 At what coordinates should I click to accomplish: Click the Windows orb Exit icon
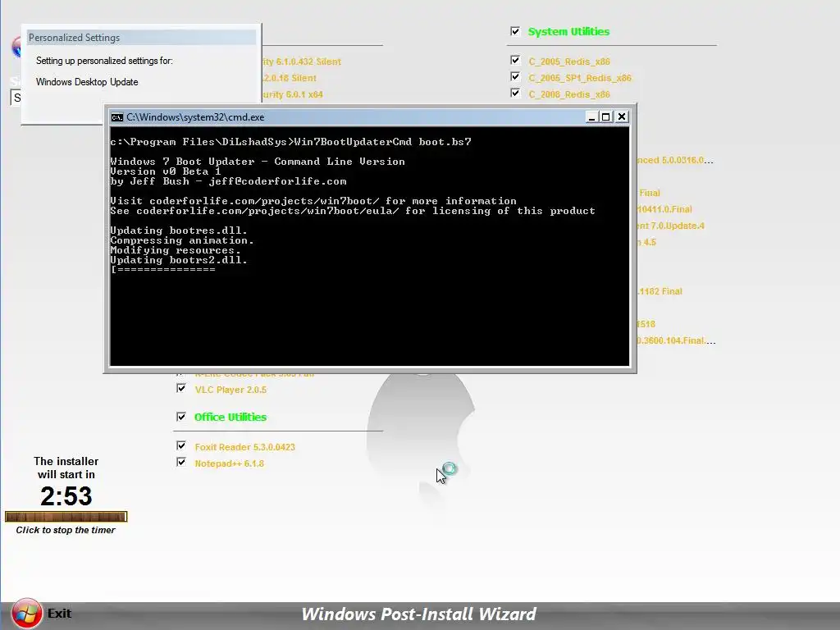26,613
